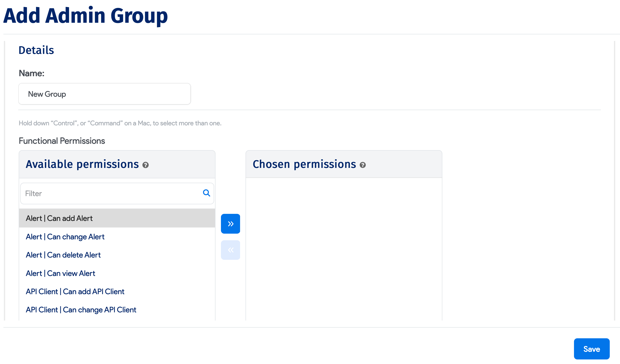Screen dimensions: 620x364
Task: Click the Available permissions panel header
Action: coord(82,164)
